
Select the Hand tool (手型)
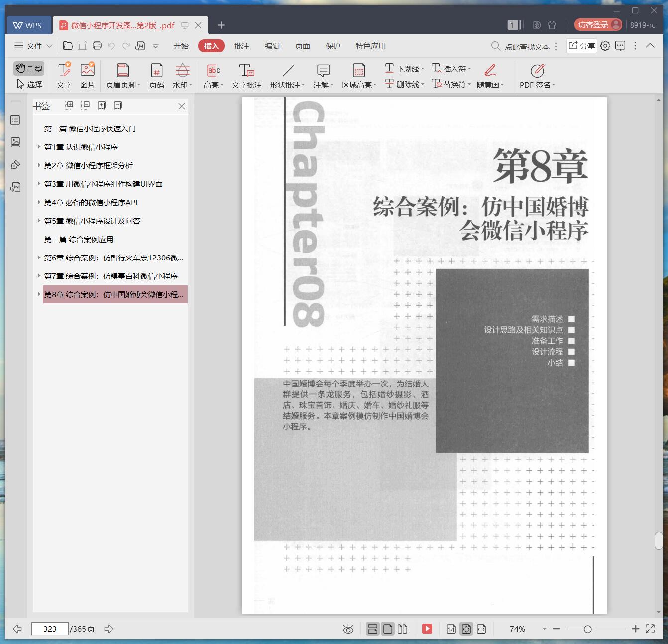click(x=29, y=68)
